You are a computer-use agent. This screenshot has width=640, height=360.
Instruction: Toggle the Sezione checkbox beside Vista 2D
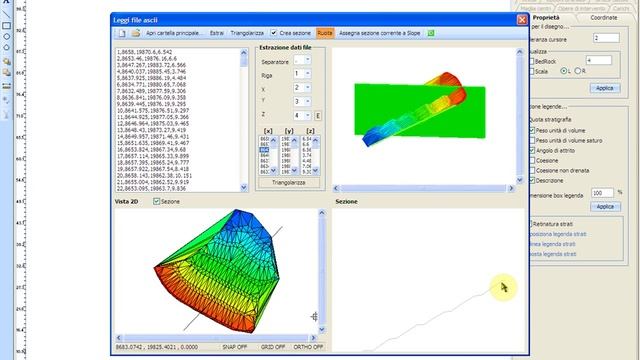click(156, 201)
